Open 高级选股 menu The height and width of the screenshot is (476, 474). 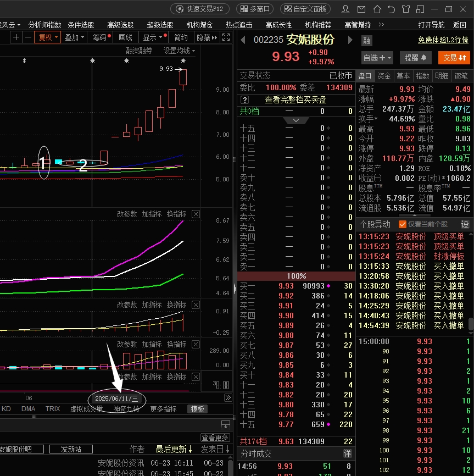(x=120, y=25)
